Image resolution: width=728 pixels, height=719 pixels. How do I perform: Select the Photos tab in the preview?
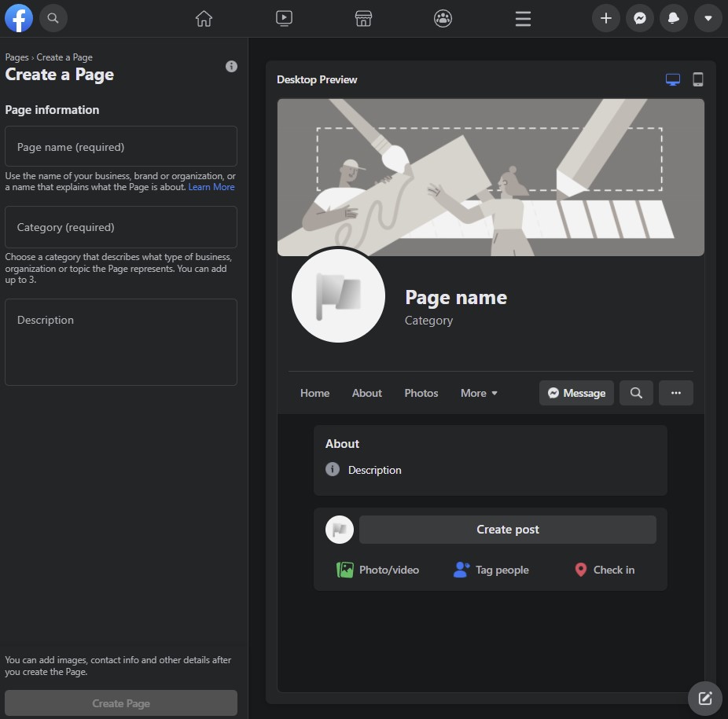(x=421, y=393)
